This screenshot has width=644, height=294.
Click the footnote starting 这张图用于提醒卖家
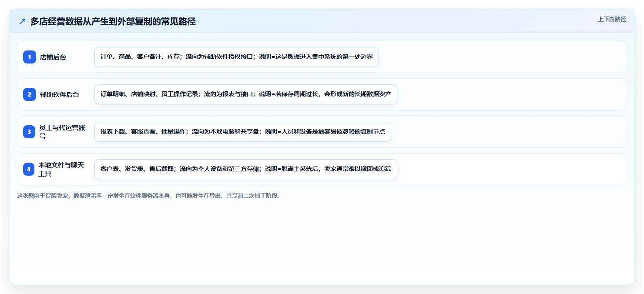(x=149, y=196)
